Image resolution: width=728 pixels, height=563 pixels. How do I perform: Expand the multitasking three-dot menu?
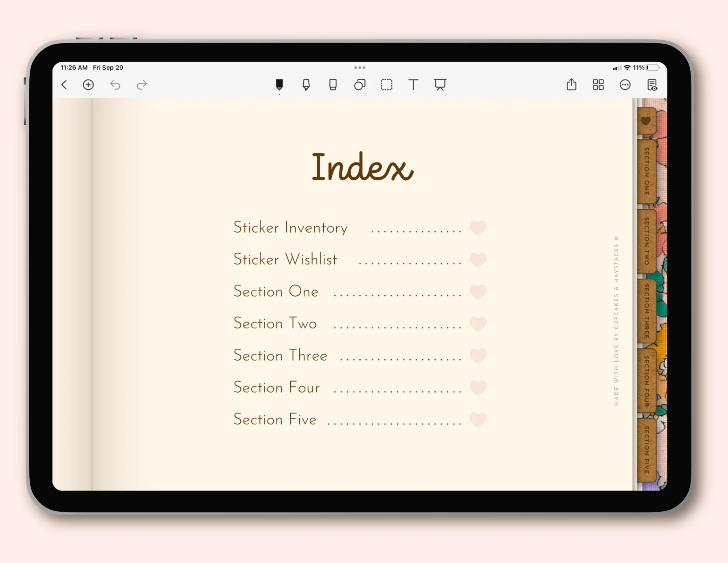coord(360,68)
